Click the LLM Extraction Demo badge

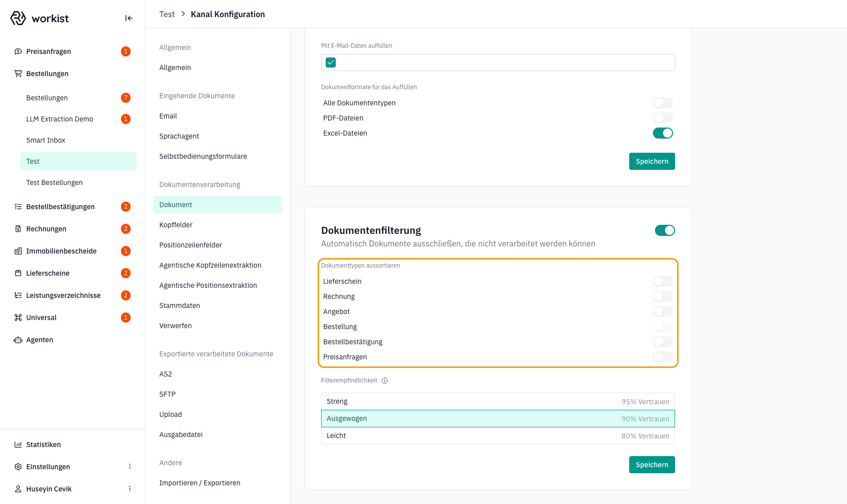tap(126, 119)
